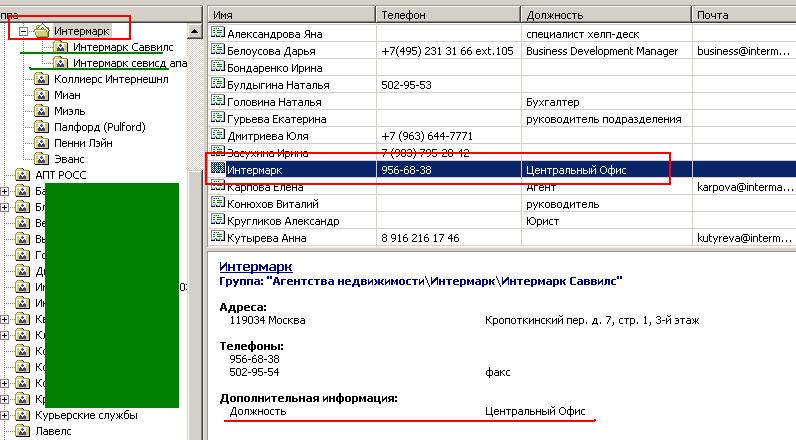Click the Business Development Manager cell
796x440 pixels.
tap(602, 51)
